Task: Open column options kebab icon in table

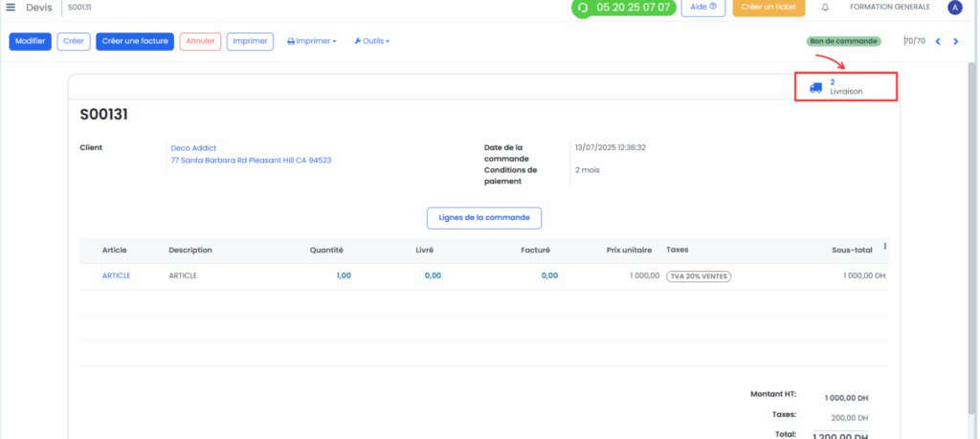Action: (x=885, y=247)
